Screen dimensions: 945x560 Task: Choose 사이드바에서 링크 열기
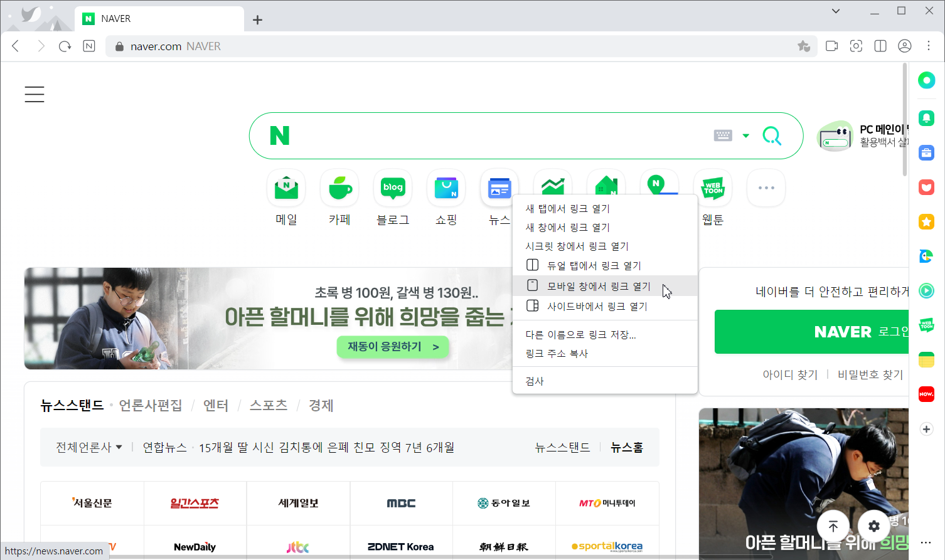[605, 306]
